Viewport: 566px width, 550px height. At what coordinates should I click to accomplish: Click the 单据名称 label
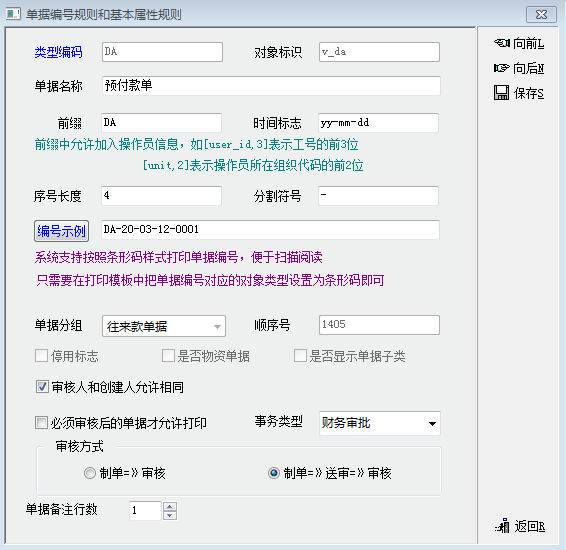tap(58, 86)
